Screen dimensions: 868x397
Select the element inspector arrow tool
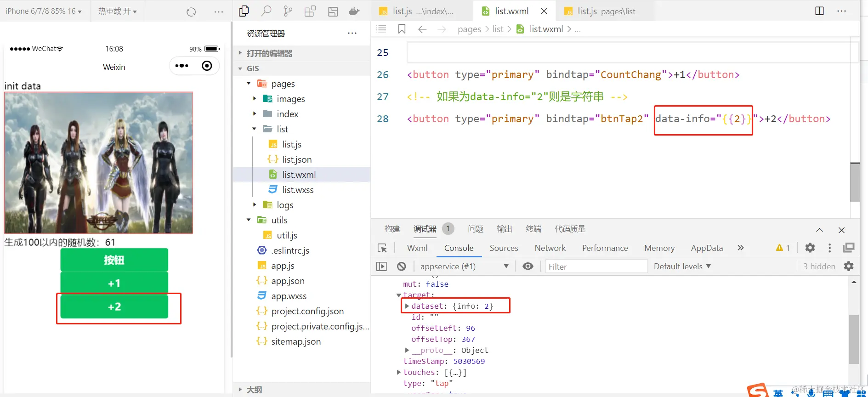pyautogui.click(x=382, y=248)
